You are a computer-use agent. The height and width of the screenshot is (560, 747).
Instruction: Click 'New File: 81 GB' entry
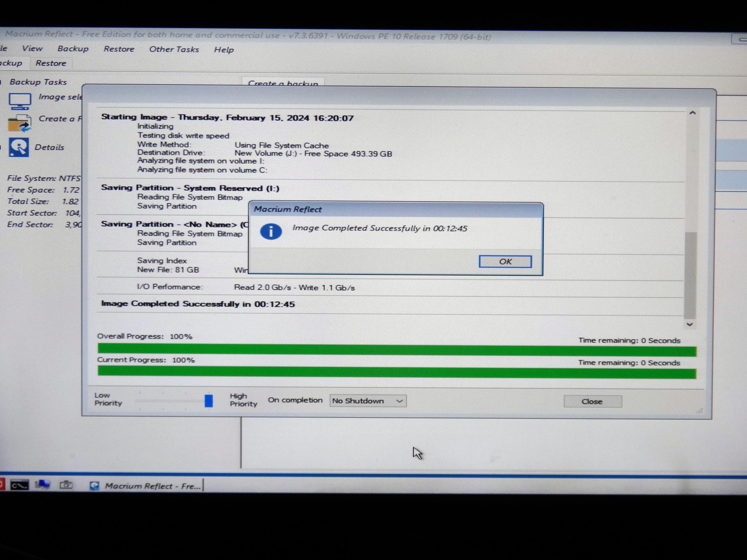click(x=168, y=270)
